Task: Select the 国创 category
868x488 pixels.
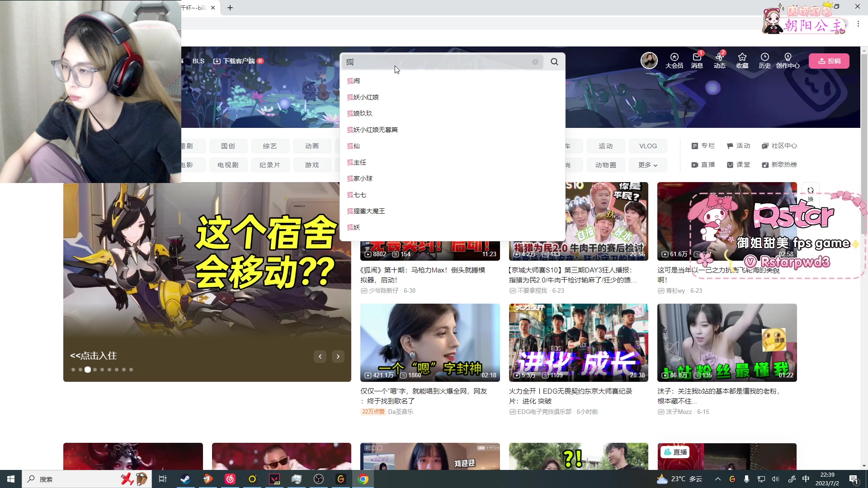Action: coord(228,146)
